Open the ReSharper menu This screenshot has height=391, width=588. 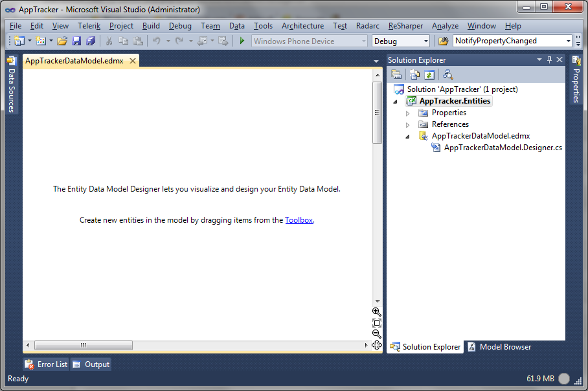tap(405, 26)
